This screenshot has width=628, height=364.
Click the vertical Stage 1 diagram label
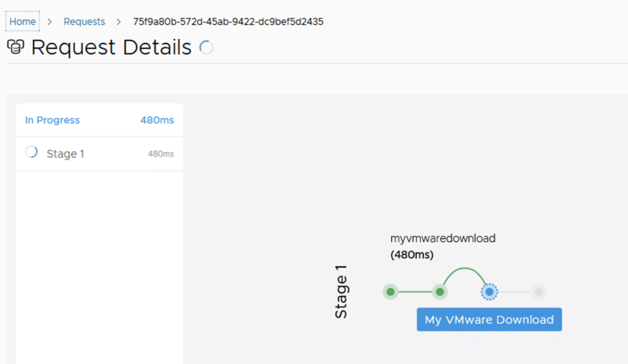point(341,292)
